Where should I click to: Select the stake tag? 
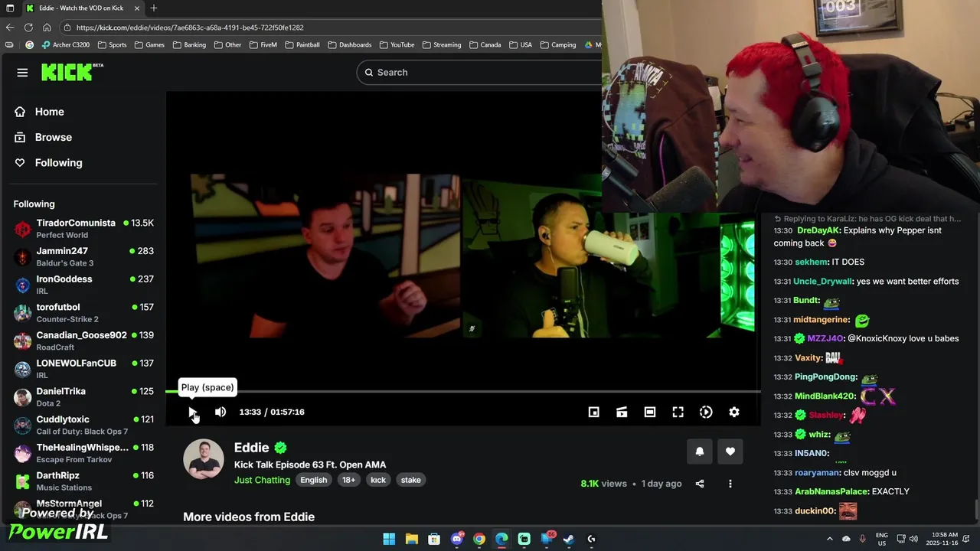(x=411, y=480)
